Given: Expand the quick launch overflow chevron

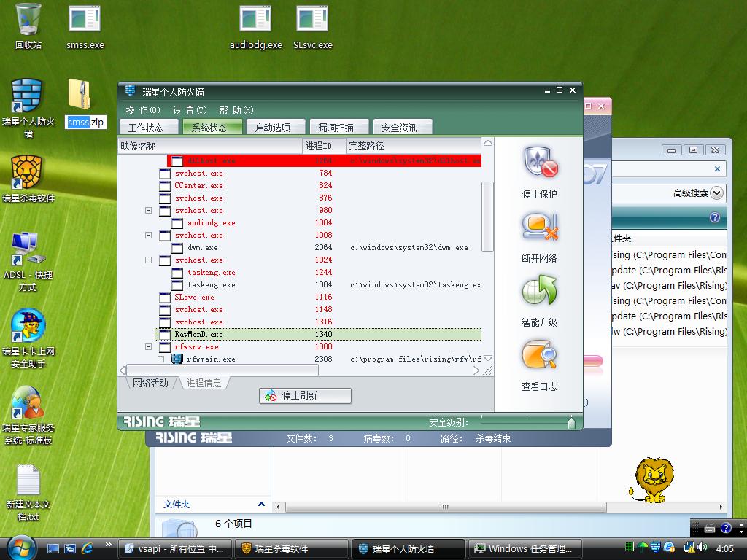Looking at the screenshot, I should pos(108,544).
